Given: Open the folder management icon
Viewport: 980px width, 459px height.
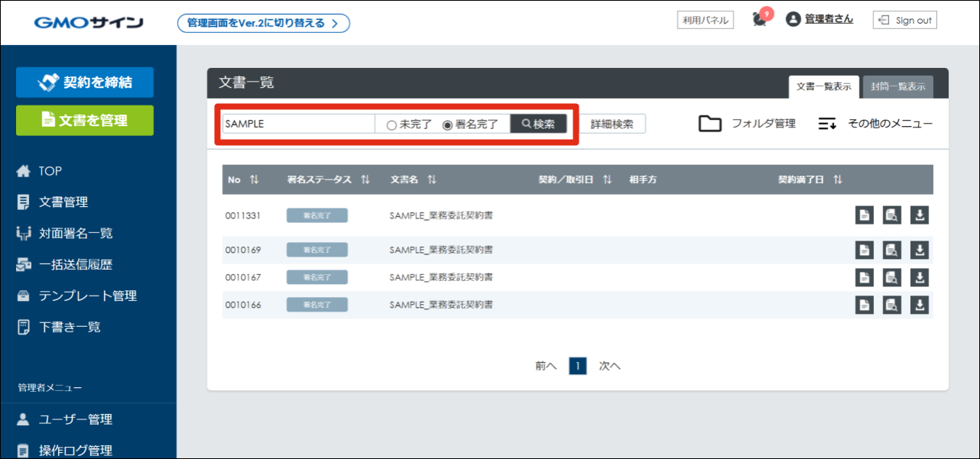Looking at the screenshot, I should (710, 124).
